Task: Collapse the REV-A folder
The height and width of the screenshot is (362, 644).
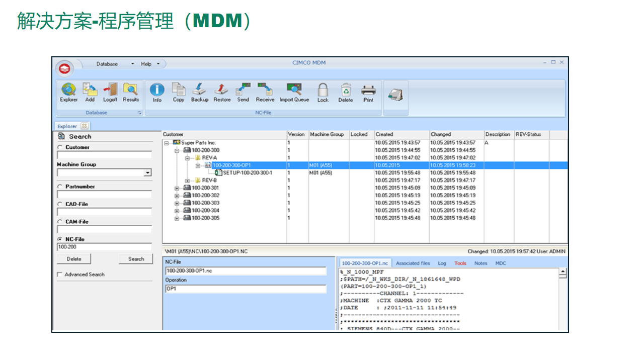Action: pos(187,158)
